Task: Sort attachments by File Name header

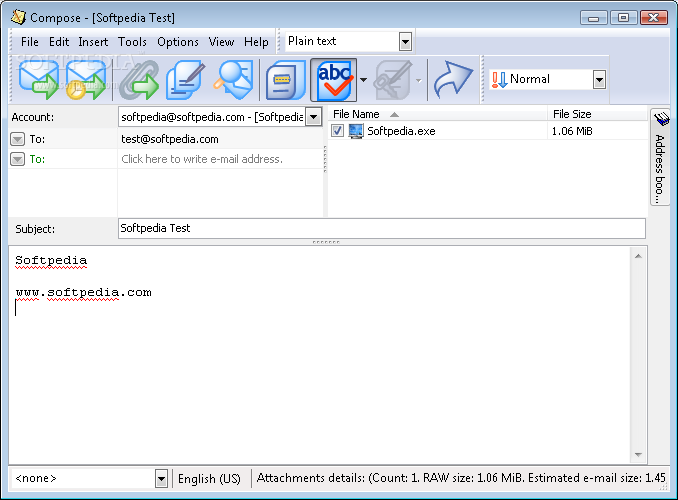Action: coord(438,114)
